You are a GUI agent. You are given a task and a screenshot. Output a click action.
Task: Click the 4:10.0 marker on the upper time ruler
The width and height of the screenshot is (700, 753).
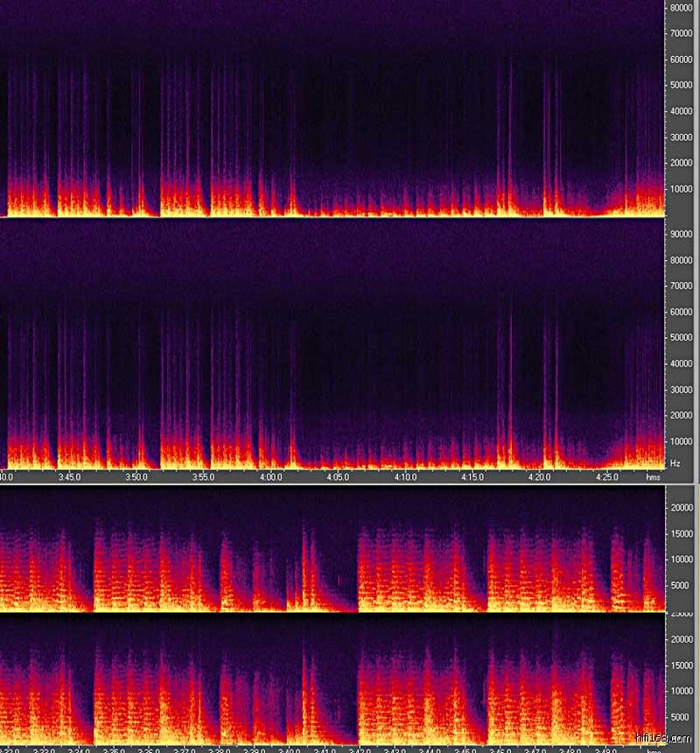click(405, 477)
